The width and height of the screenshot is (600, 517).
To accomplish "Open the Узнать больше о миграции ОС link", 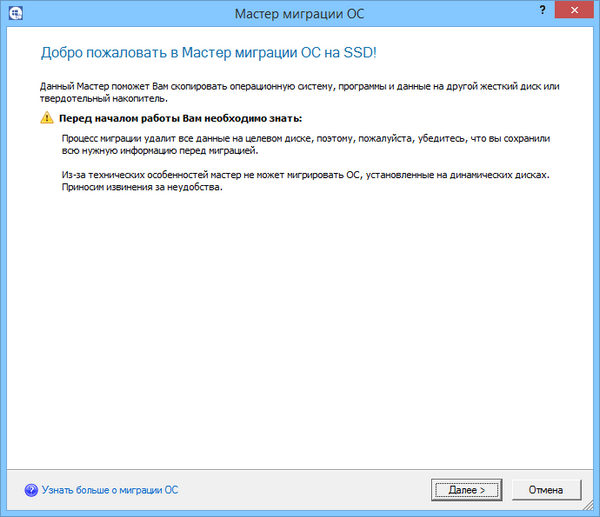I will coord(110,490).
